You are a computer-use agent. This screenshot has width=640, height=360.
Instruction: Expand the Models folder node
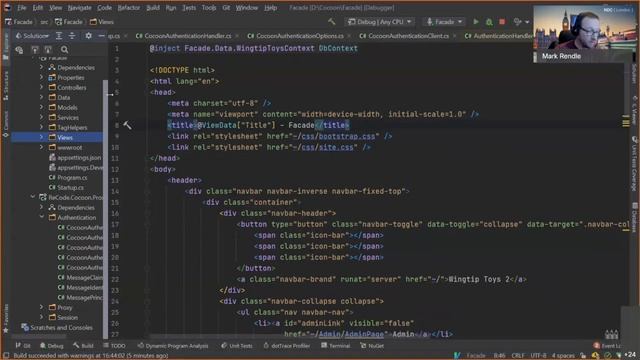click(x=41, y=107)
